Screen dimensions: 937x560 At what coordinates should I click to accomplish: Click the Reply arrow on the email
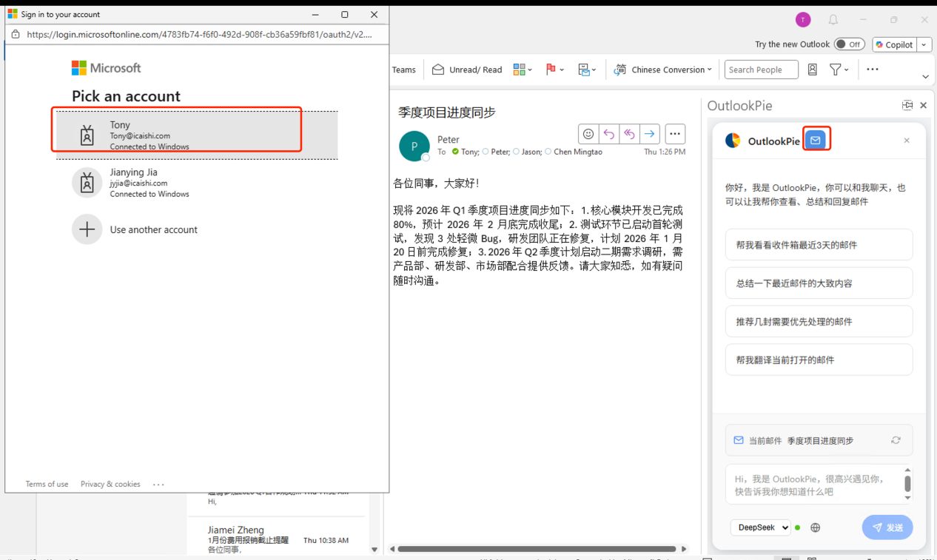[608, 134]
